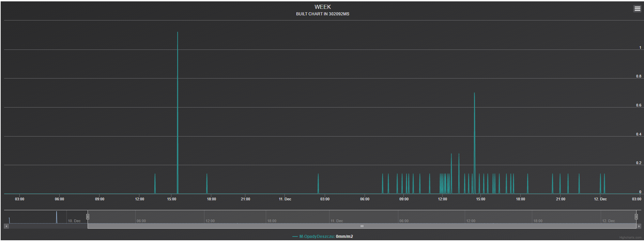The image size is (644, 243).
Task: Click the 11. Dec label in the navigator
Action: pos(337,221)
